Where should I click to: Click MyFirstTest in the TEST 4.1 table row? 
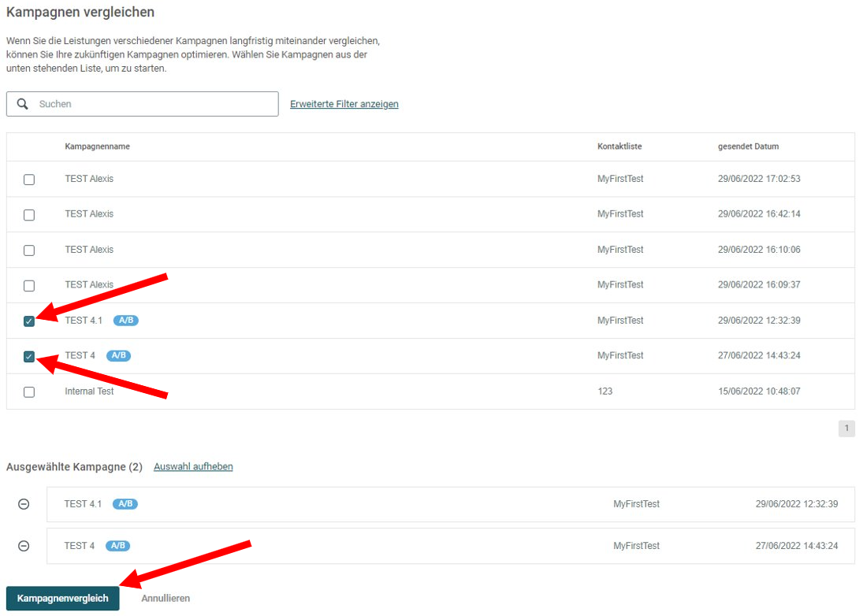(620, 320)
